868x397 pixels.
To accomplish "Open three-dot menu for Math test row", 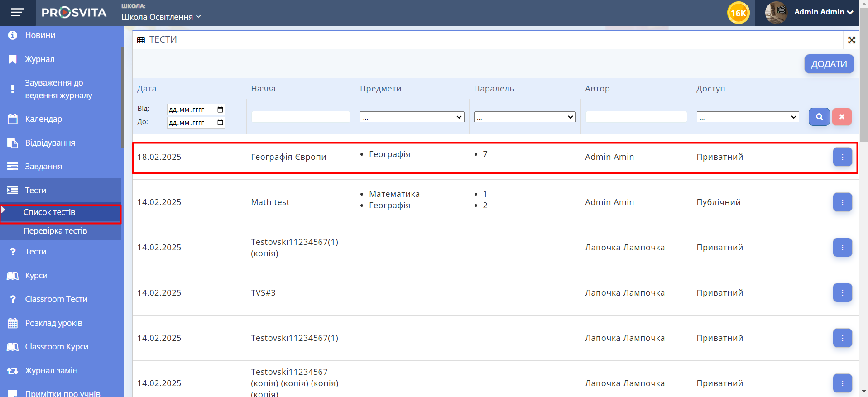I will point(842,202).
